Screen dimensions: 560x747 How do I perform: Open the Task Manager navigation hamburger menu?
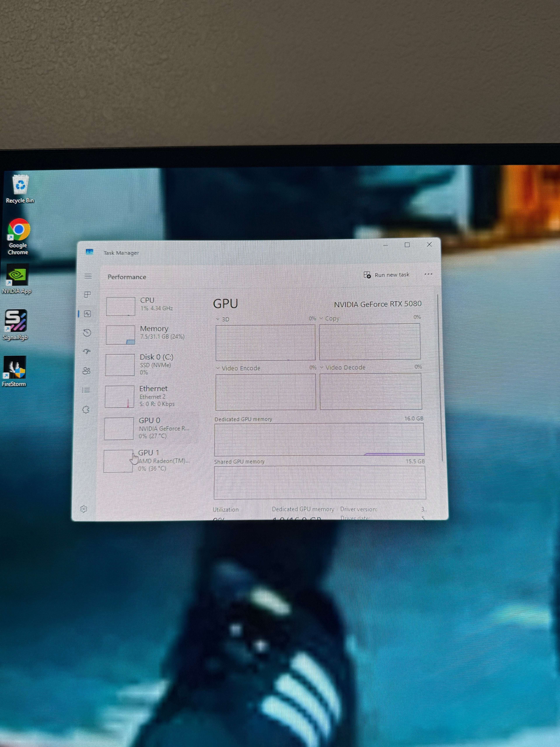[88, 276]
